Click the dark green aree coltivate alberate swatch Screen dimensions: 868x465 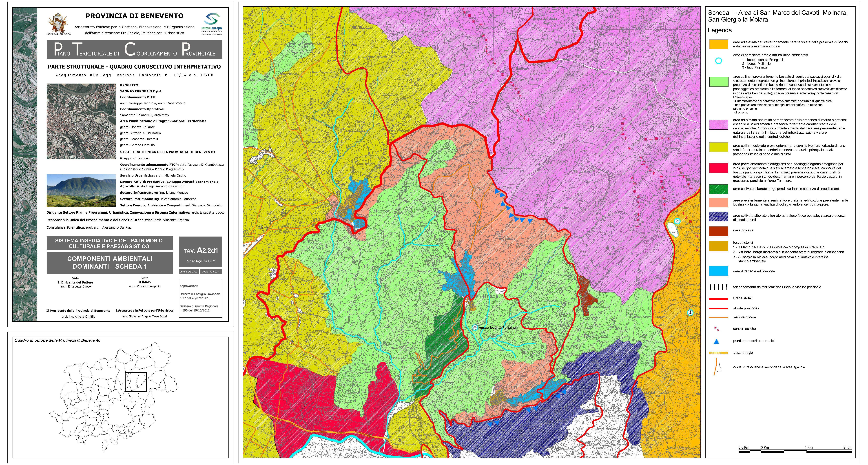point(718,189)
